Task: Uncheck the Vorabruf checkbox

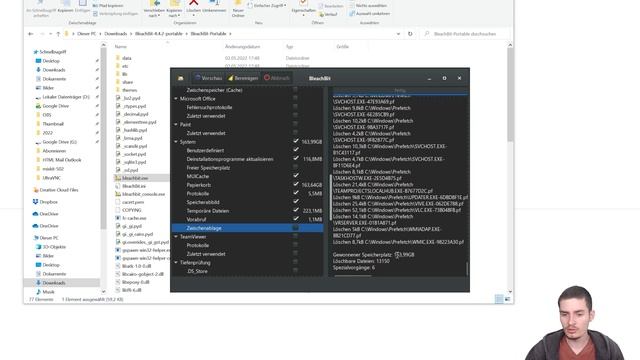Action: (296, 219)
